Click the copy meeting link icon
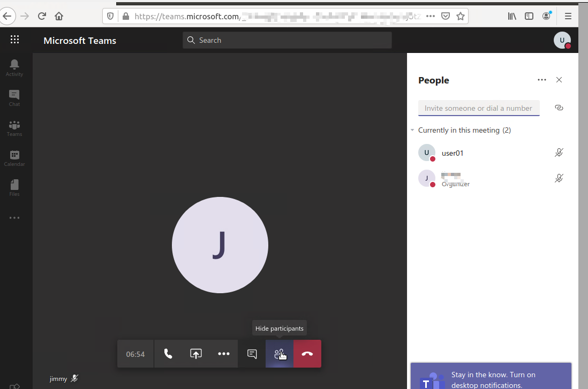Image resolution: width=588 pixels, height=389 pixels. coord(559,108)
